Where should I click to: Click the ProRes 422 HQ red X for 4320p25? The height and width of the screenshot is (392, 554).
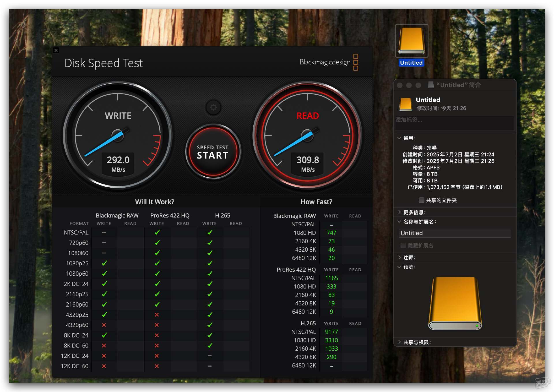(x=157, y=315)
